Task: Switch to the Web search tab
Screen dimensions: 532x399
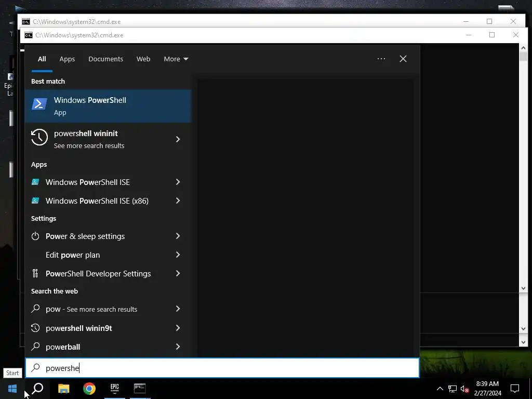Action: click(x=143, y=59)
